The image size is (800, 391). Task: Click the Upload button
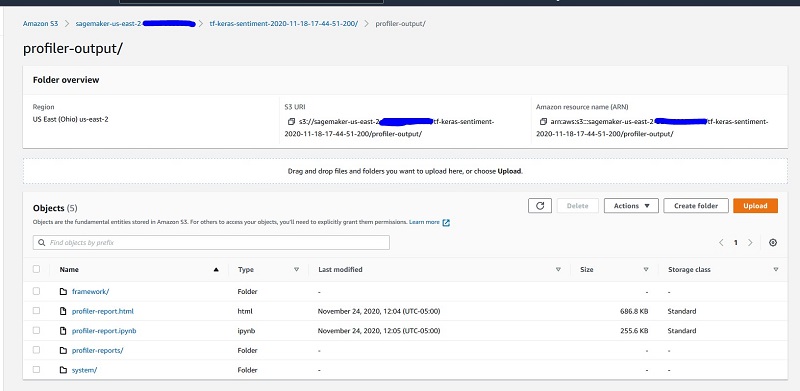click(x=755, y=206)
